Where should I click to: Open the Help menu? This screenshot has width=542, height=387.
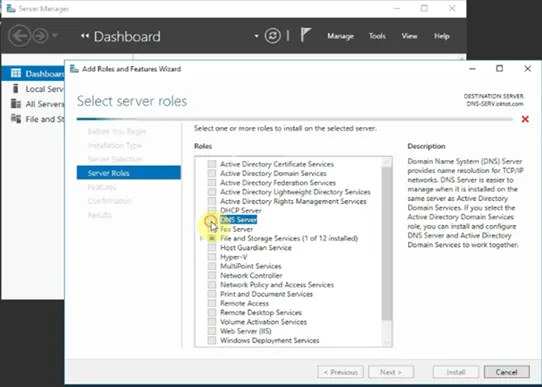(x=441, y=36)
